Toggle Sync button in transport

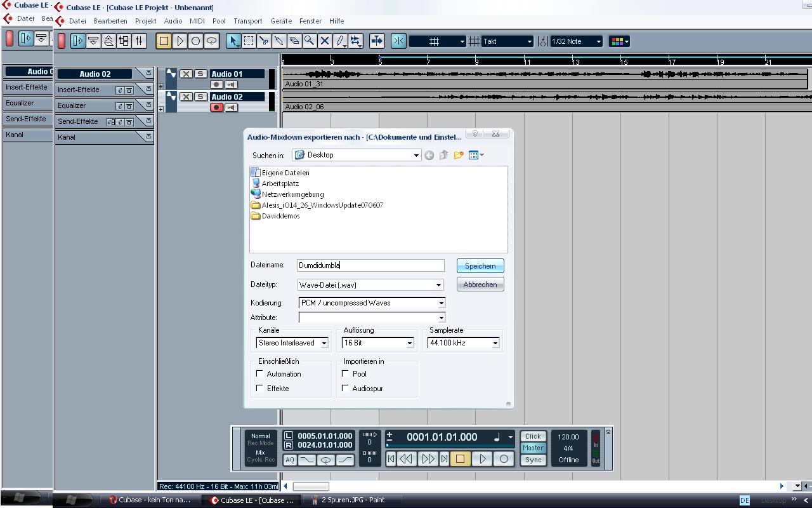pyautogui.click(x=533, y=460)
